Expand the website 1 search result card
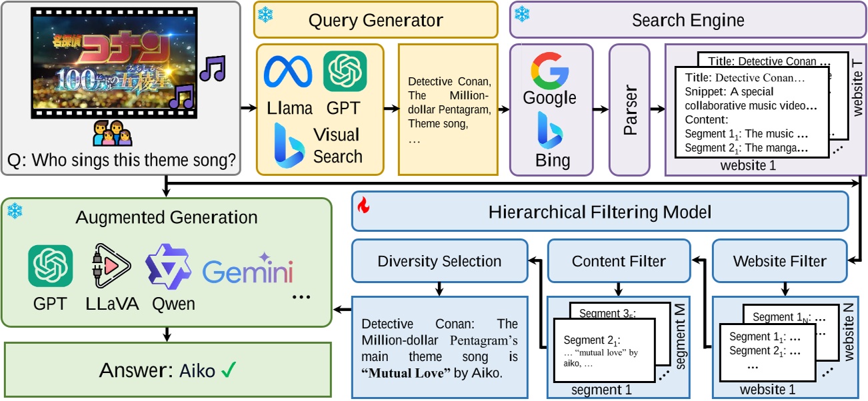 pyautogui.click(x=753, y=110)
